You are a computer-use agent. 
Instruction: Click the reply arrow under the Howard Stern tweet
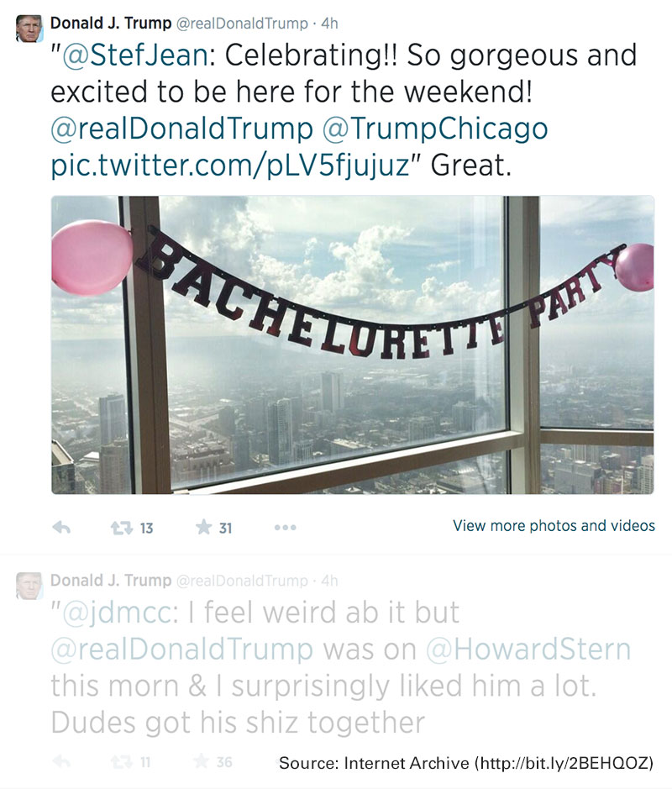click(x=60, y=762)
